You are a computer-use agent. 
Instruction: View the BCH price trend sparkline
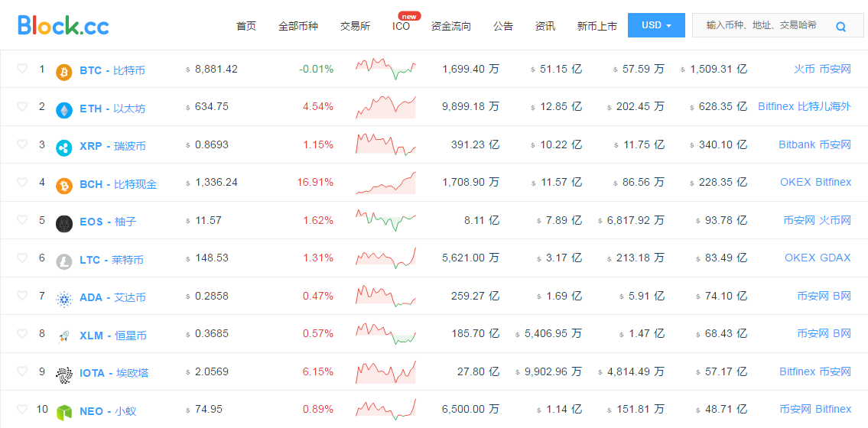[x=385, y=183]
